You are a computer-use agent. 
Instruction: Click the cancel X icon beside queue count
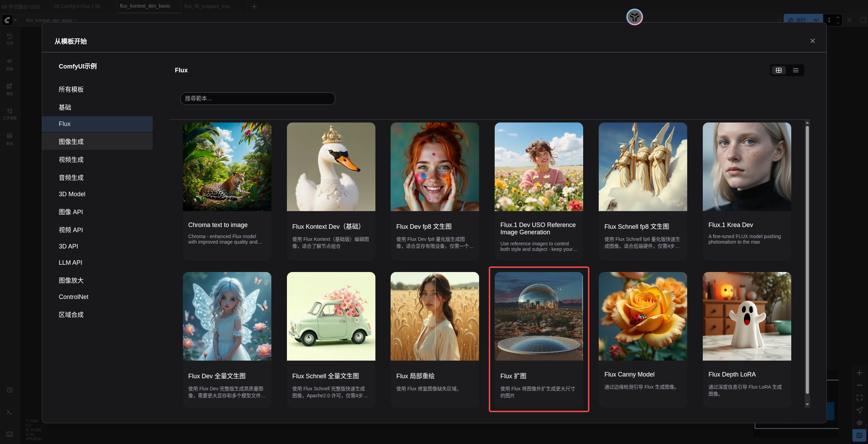849,20
